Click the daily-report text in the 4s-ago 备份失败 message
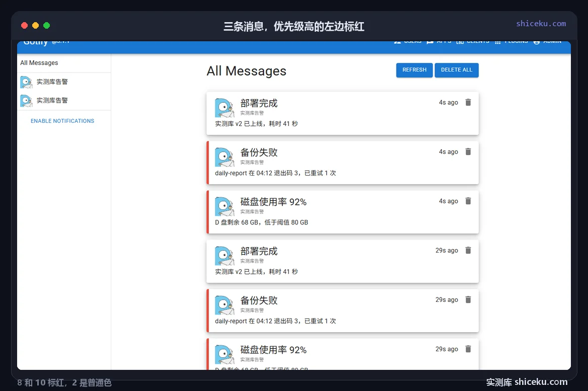 (275, 173)
